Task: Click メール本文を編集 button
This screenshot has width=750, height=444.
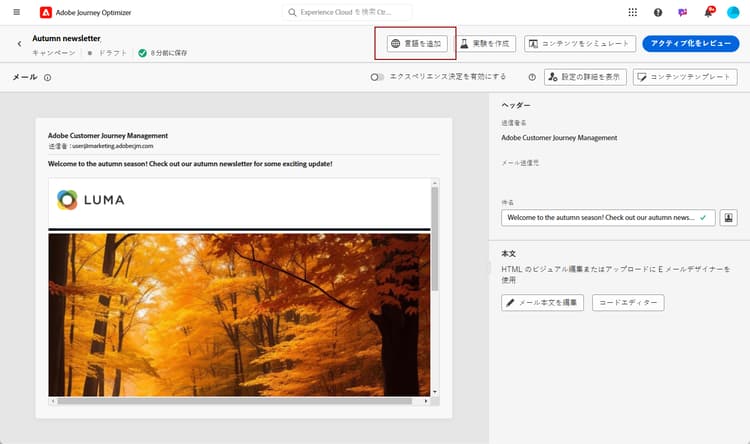Action: (x=542, y=303)
